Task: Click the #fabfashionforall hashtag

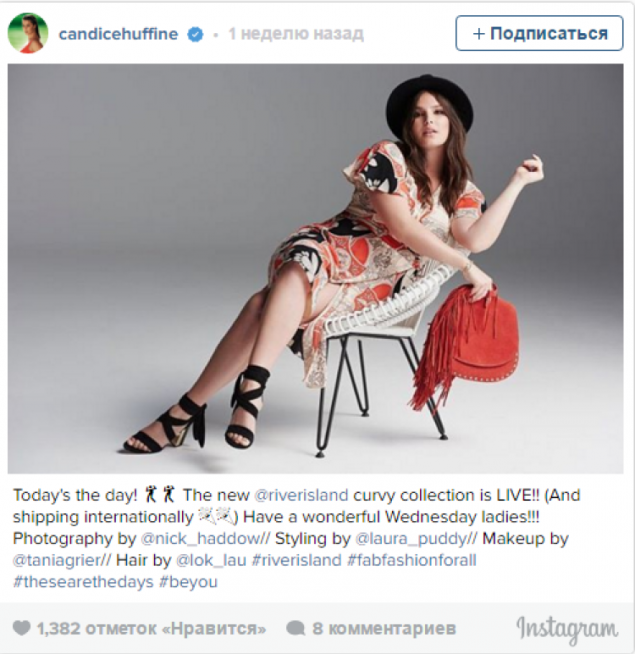Action: (412, 560)
